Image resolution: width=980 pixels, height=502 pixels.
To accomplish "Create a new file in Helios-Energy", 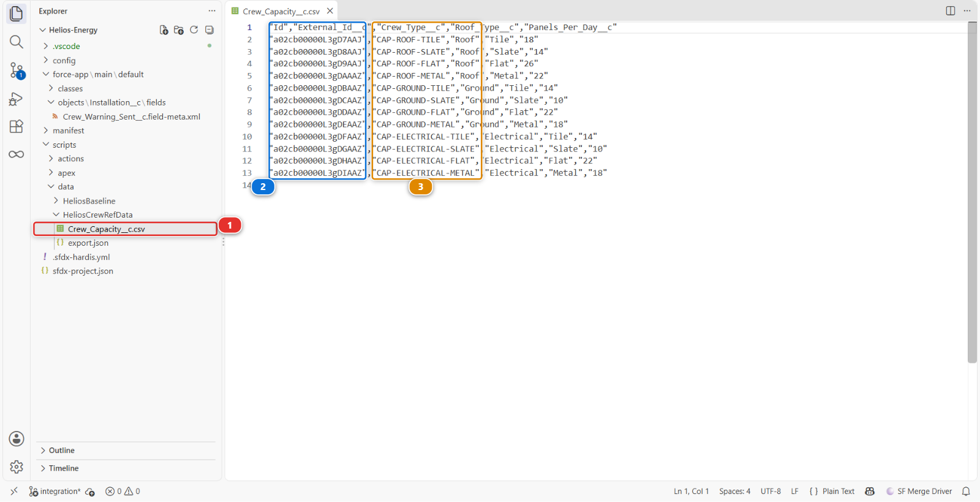I will 164,30.
